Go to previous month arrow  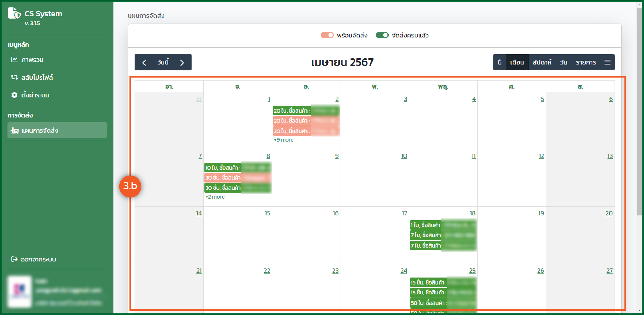click(x=144, y=63)
